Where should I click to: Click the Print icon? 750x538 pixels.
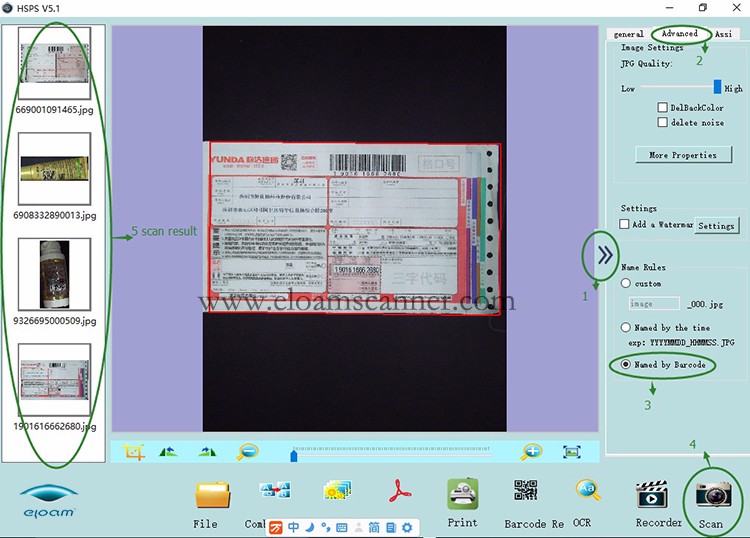(x=462, y=494)
